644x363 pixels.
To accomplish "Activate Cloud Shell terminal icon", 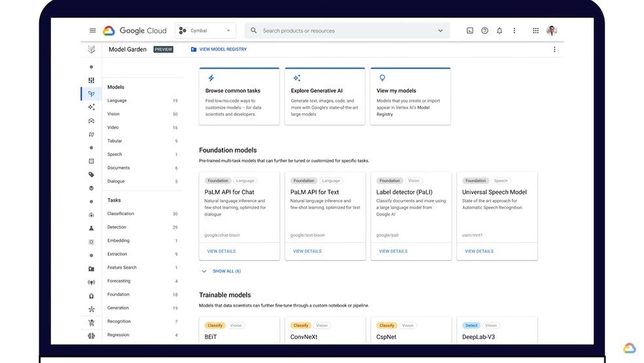I will point(470,30).
